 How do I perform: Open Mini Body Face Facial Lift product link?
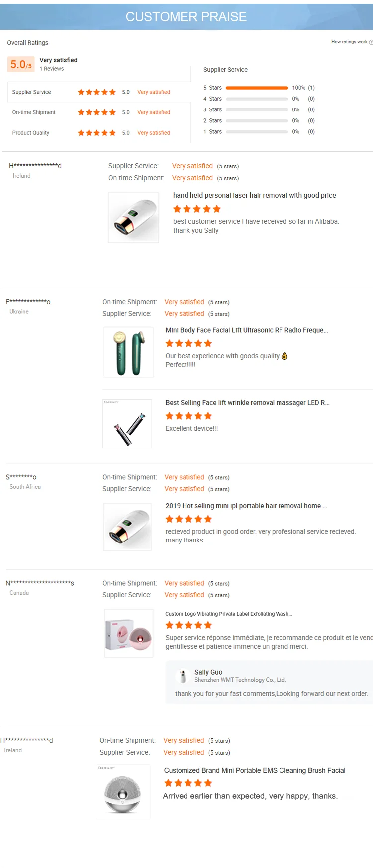click(x=246, y=330)
